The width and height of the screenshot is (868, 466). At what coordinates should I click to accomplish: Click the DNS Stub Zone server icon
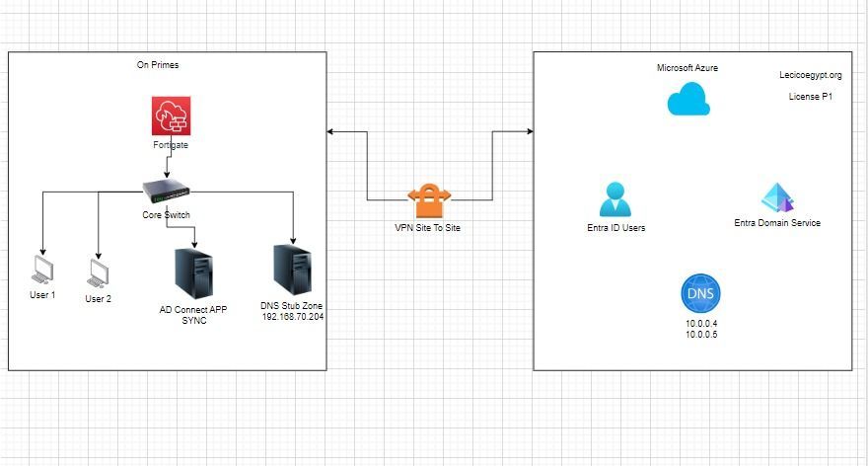(292, 270)
